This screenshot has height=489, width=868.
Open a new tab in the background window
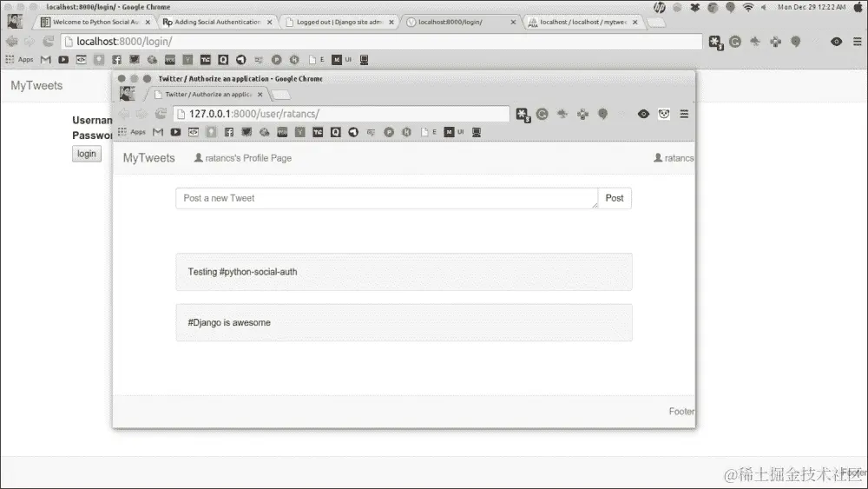tap(656, 23)
